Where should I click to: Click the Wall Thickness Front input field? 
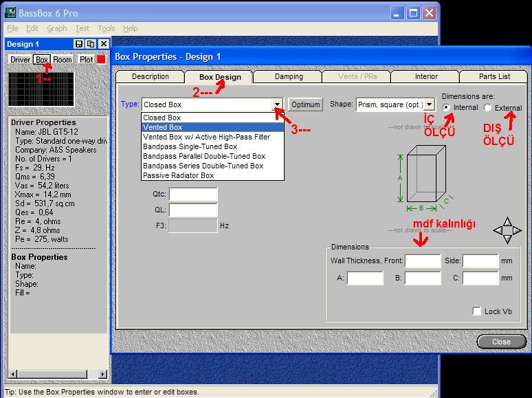[x=422, y=261]
